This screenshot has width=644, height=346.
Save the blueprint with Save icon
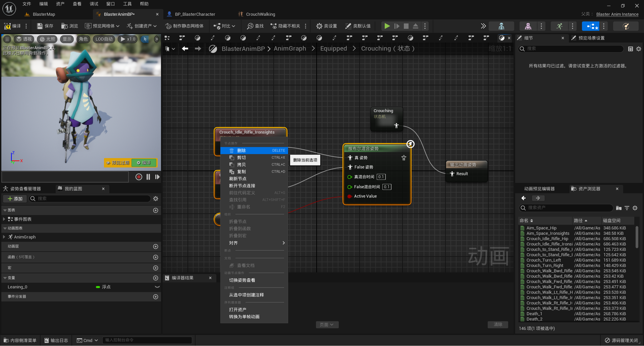pyautogui.click(x=45, y=26)
